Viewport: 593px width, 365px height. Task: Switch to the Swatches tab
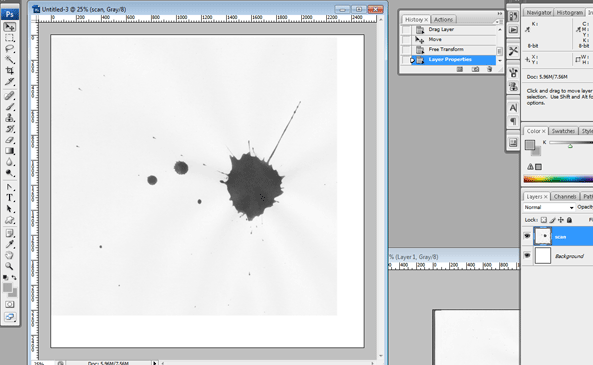click(x=563, y=131)
